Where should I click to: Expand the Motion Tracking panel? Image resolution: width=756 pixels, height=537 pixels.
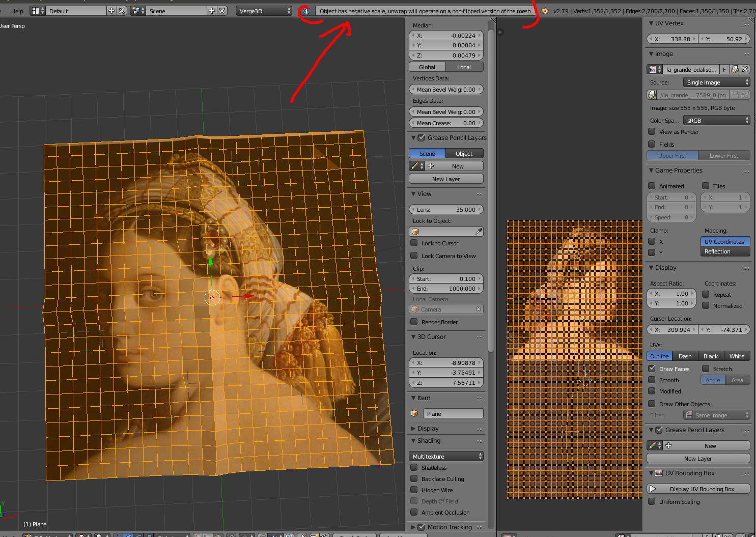coord(413,527)
